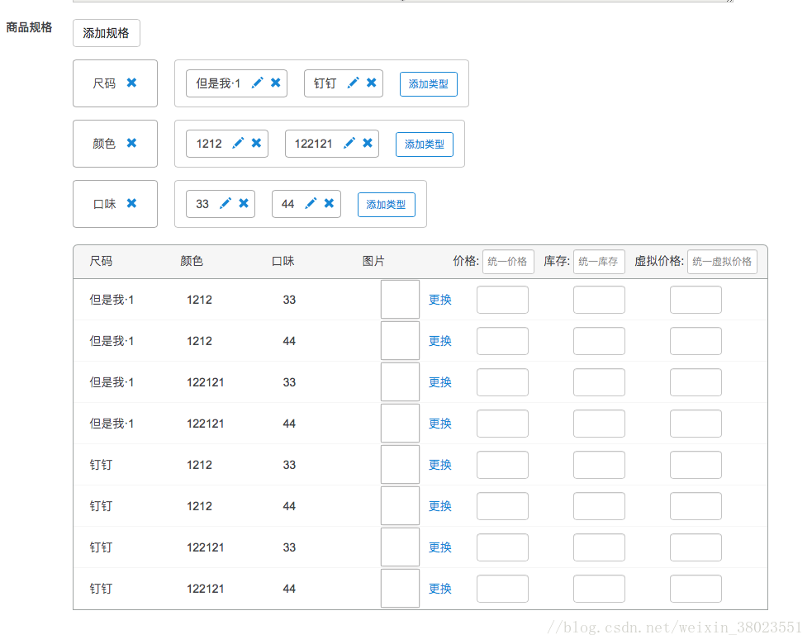The height and width of the screenshot is (644, 812).
Task: Remove the 122121 color type
Action: tap(368, 143)
